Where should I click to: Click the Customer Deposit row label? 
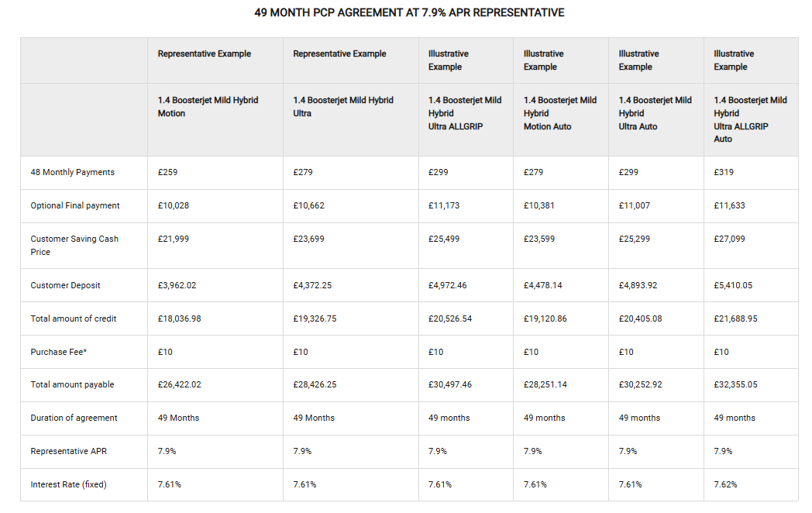pyautogui.click(x=65, y=285)
